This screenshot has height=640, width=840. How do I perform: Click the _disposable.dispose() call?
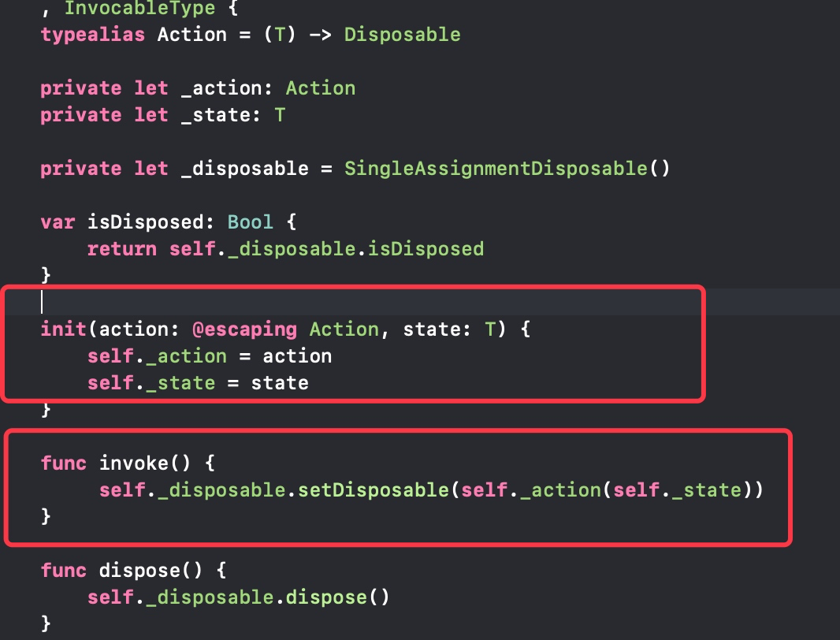coord(267,597)
